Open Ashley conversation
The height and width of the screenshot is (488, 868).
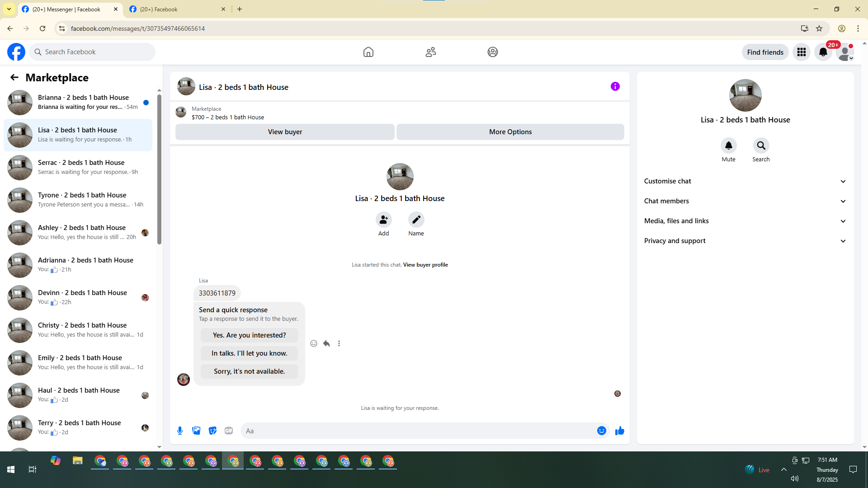pos(78,233)
